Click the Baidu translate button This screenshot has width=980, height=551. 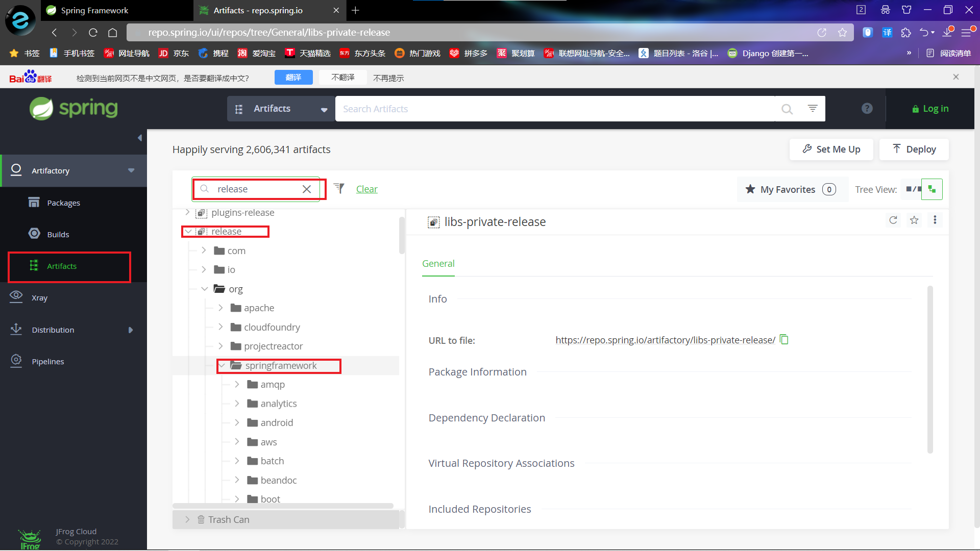click(x=293, y=78)
